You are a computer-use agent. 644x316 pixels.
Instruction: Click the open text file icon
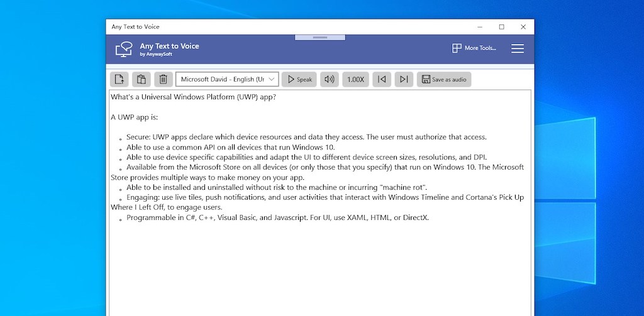(119, 79)
